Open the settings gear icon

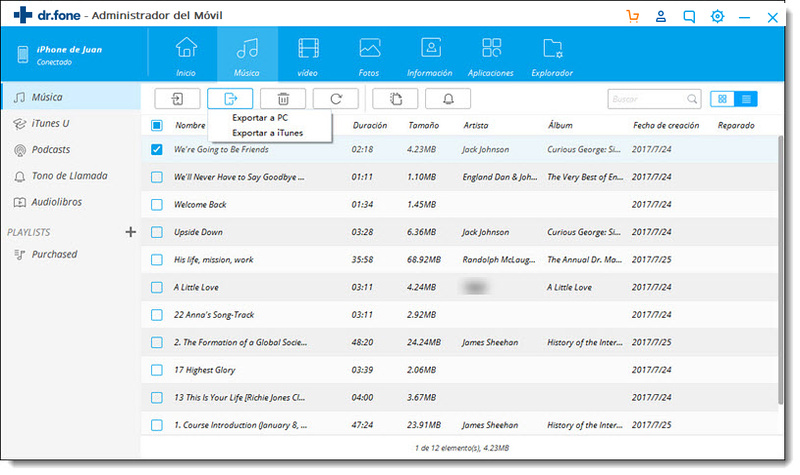coord(717,16)
